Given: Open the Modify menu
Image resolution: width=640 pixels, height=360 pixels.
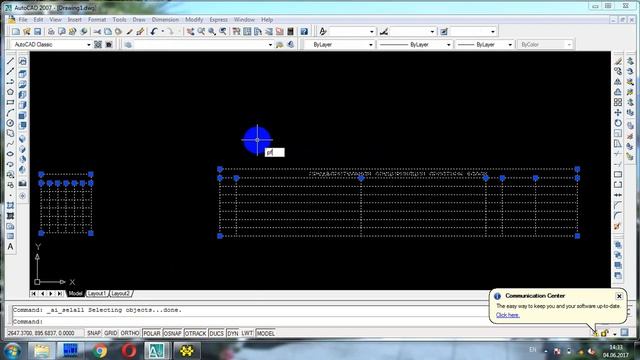Looking at the screenshot, I should tap(194, 20).
